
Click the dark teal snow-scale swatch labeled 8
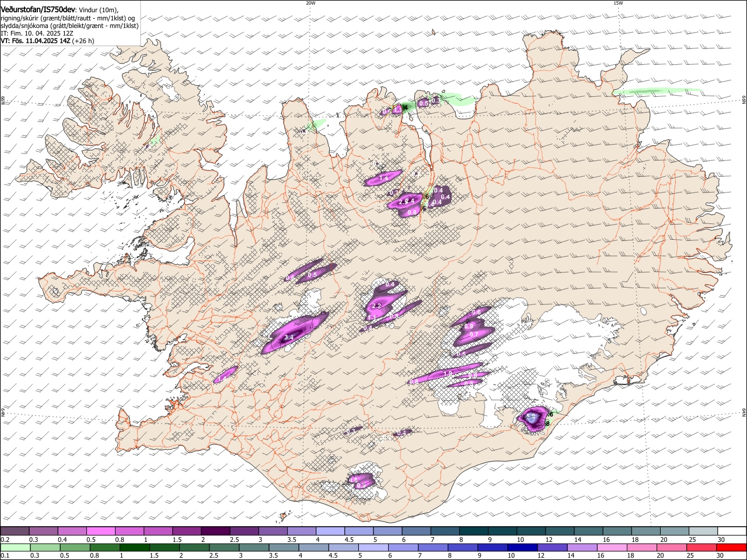pos(473,531)
